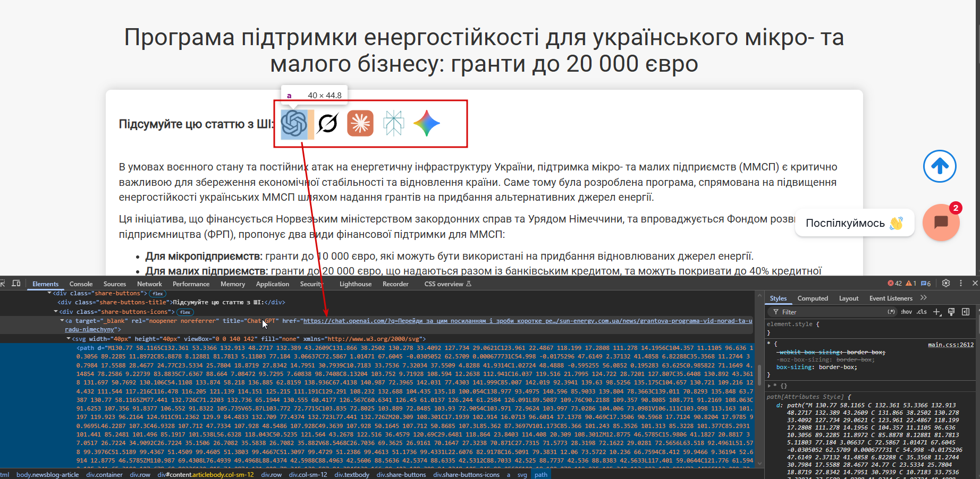Switch to the Elements tab
This screenshot has width=980, height=479.
point(46,284)
